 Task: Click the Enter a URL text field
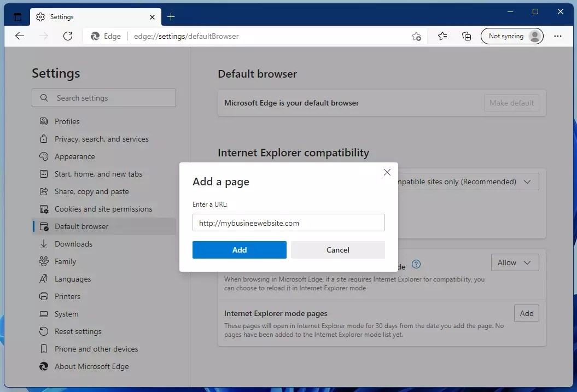(x=289, y=223)
